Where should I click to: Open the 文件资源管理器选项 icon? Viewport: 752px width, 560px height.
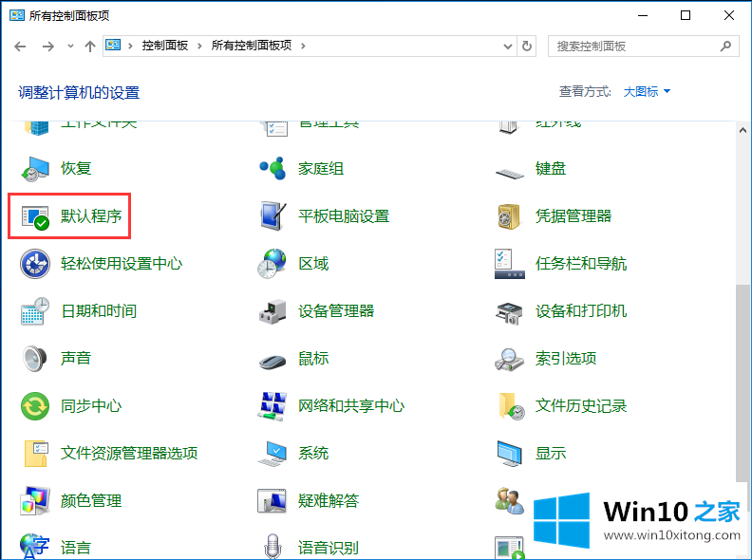(x=35, y=454)
